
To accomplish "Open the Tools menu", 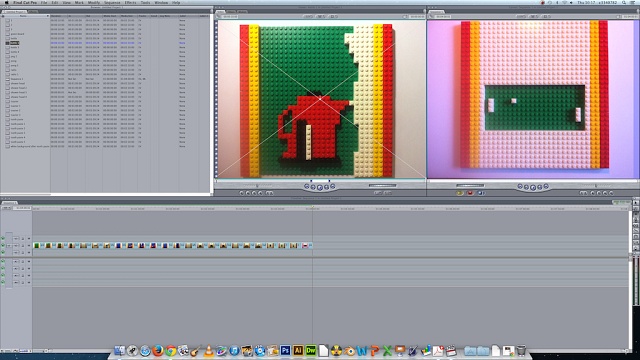I will [145, 2].
